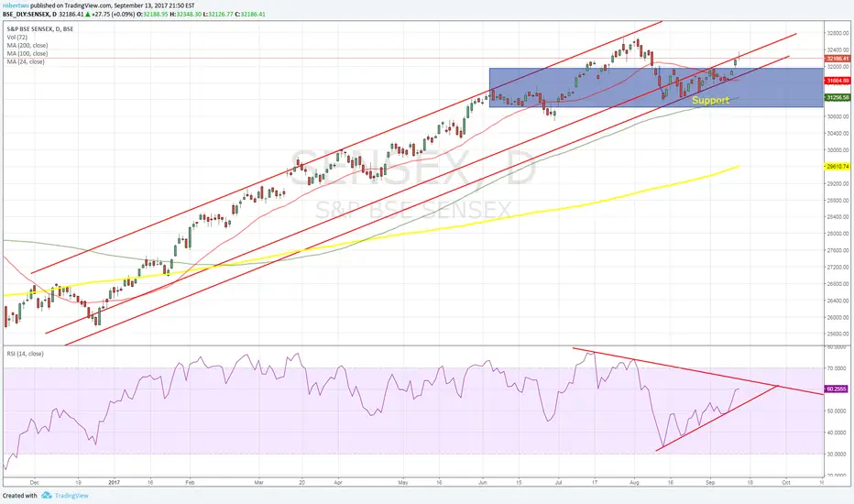This screenshot has width=854, height=504.
Task: Open the robertwu author link
Action: click(x=16, y=5)
